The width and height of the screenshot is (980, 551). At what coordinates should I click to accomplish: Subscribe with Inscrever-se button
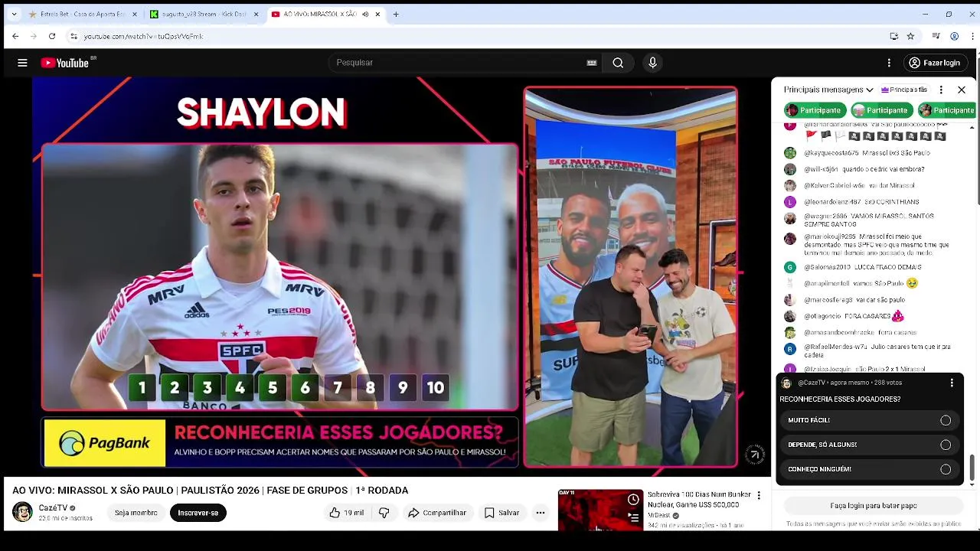coord(198,513)
